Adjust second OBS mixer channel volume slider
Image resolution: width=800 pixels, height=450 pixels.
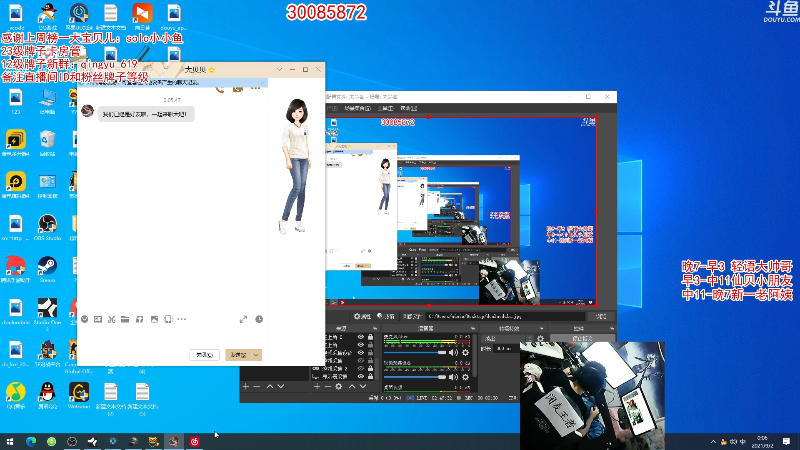(x=415, y=377)
